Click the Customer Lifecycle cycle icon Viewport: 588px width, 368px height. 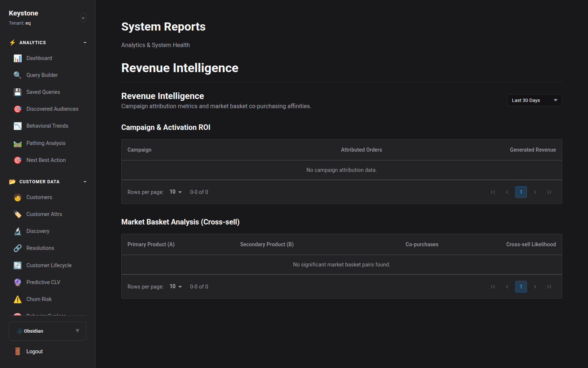[x=18, y=265]
